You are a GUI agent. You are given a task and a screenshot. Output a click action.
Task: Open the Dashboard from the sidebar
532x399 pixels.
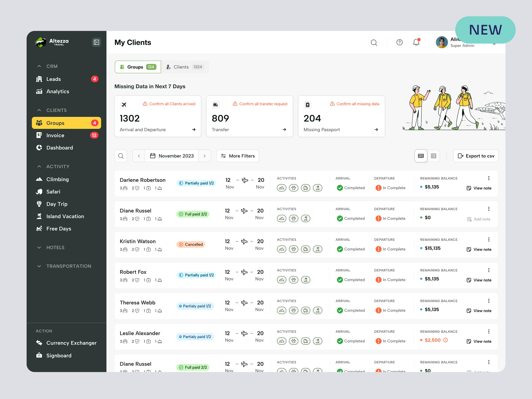[59, 148]
